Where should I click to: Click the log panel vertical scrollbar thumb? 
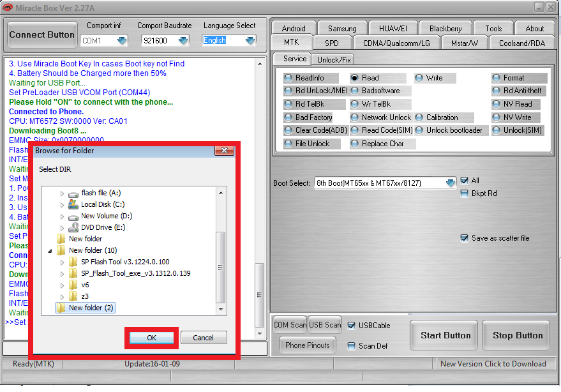tap(259, 295)
